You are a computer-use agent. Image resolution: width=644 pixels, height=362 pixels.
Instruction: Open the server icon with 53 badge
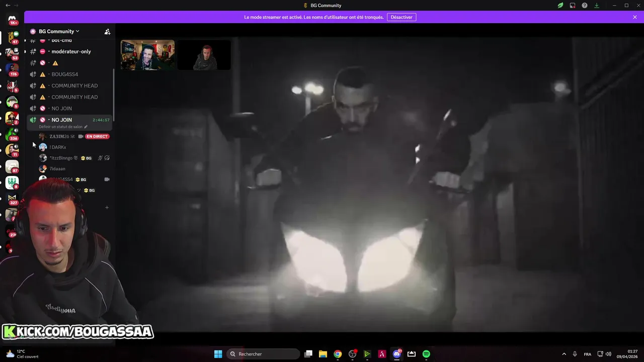click(x=12, y=53)
